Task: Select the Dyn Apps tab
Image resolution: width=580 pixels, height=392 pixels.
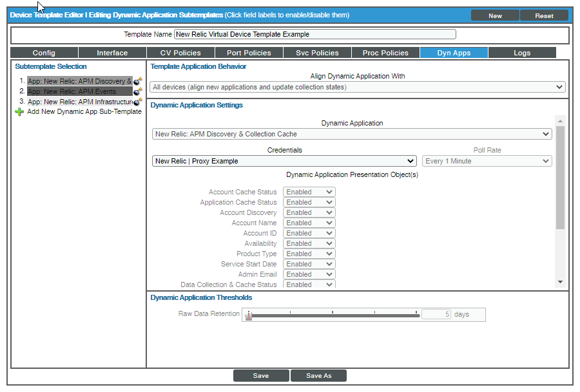Action: [454, 53]
